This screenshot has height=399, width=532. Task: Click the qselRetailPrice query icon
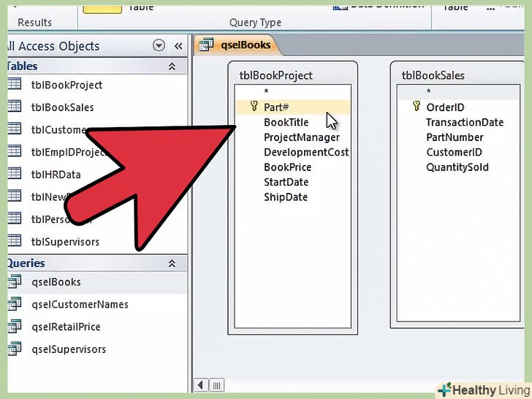point(15,327)
